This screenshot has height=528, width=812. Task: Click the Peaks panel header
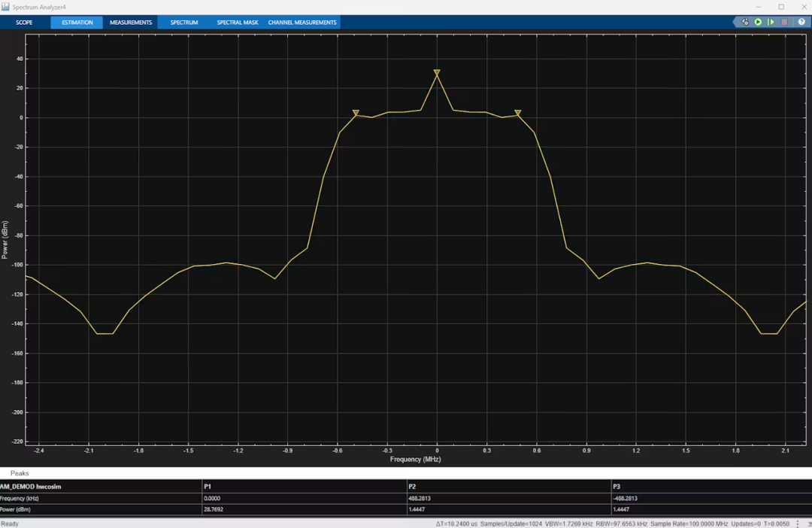pos(20,473)
